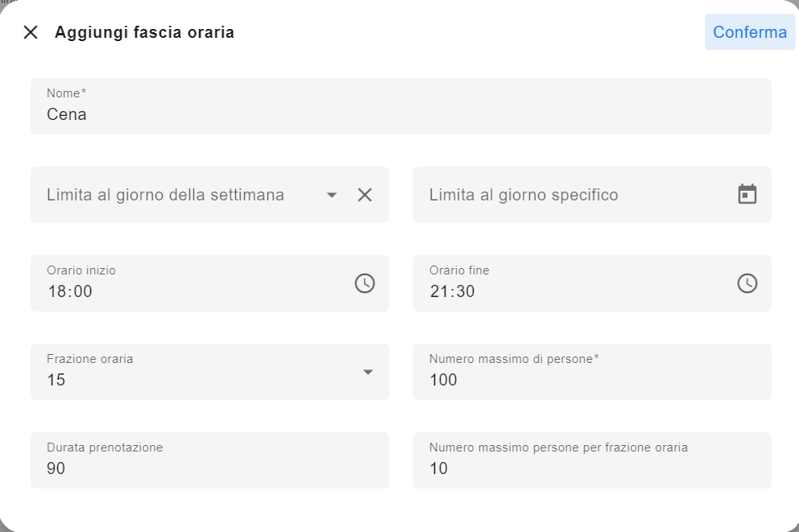Screen dimensions: 799x532
Task: Clear the weekday limit with X icon
Action: tap(364, 195)
